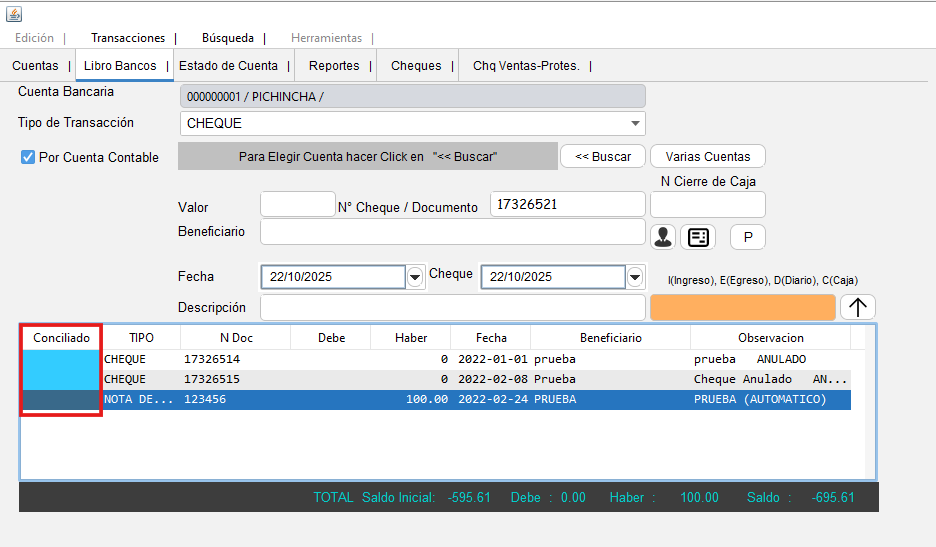
Task: Click the orange transaction type field
Action: coord(742,307)
